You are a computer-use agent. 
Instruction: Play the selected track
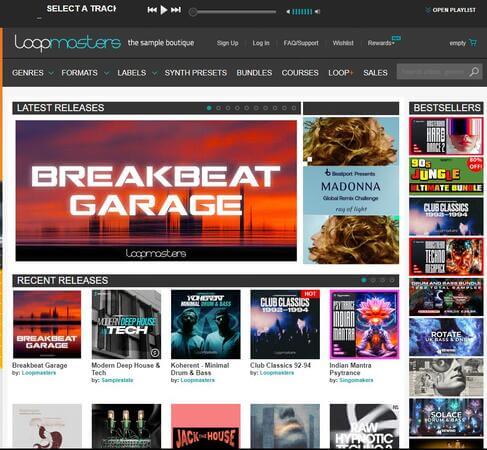tap(163, 10)
